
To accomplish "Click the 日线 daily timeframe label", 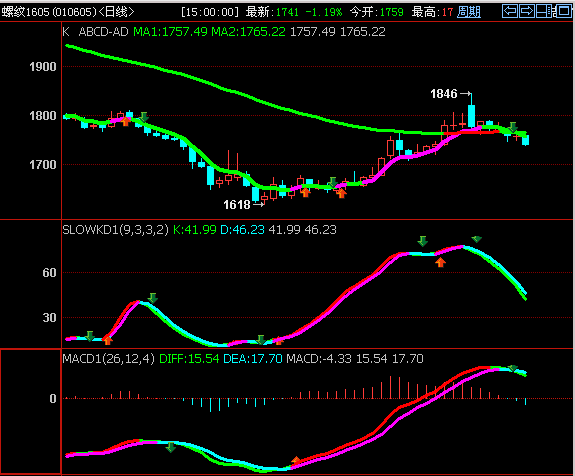I will (116, 12).
